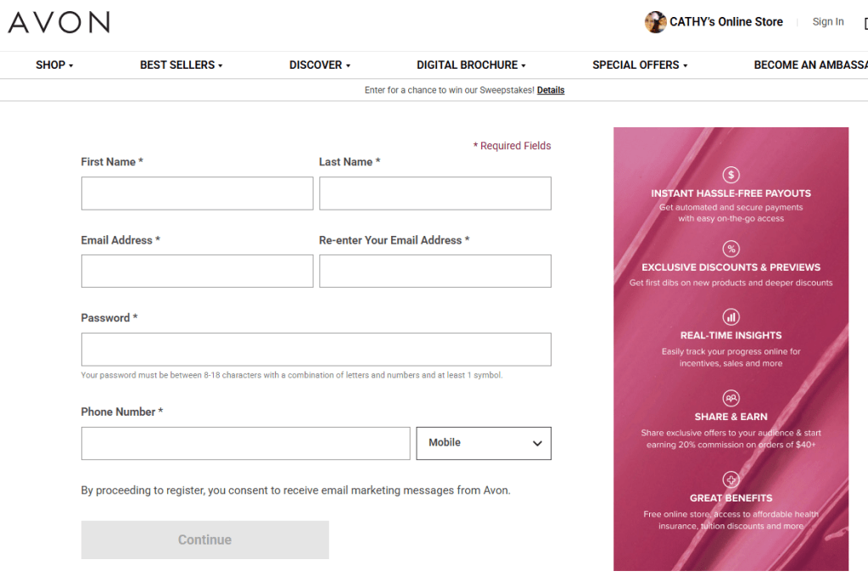Open the Special Offers menu
The width and height of the screenshot is (868, 588).
[640, 65]
